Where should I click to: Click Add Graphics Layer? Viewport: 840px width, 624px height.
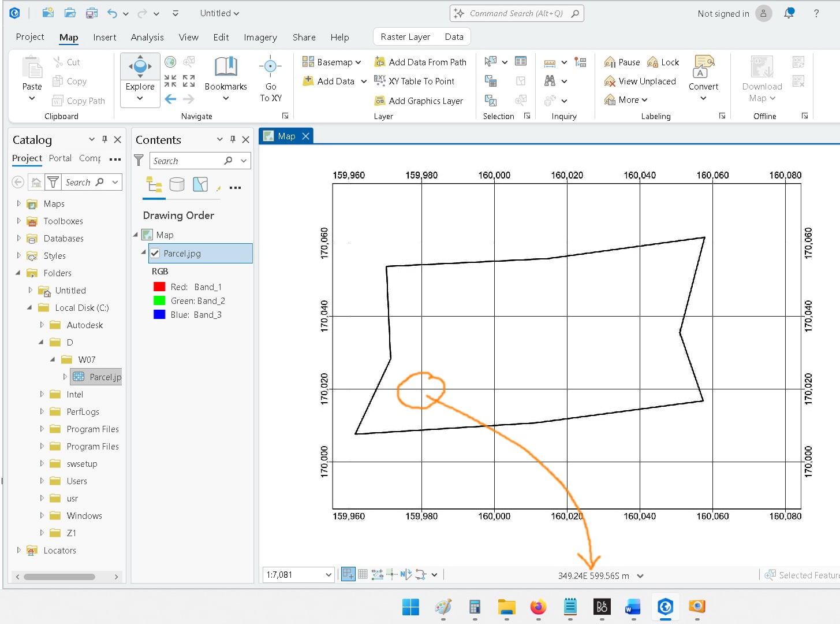(419, 101)
